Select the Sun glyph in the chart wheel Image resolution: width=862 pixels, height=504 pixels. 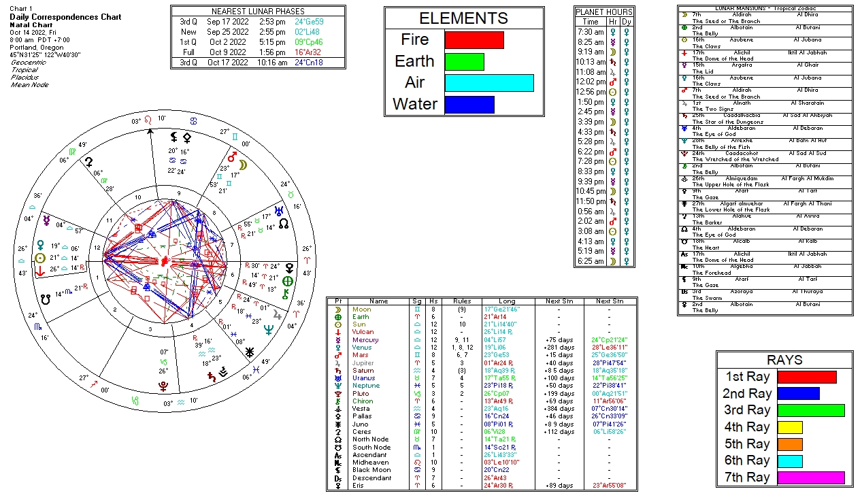[40, 258]
